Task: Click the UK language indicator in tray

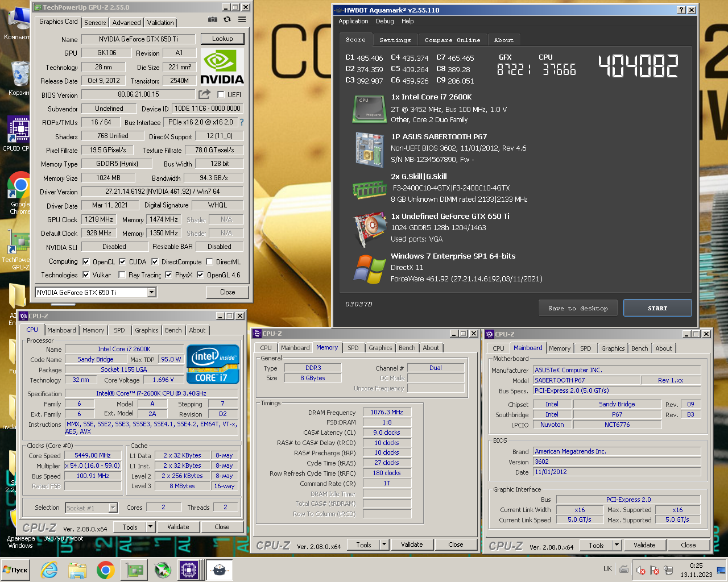Action: 607,569
